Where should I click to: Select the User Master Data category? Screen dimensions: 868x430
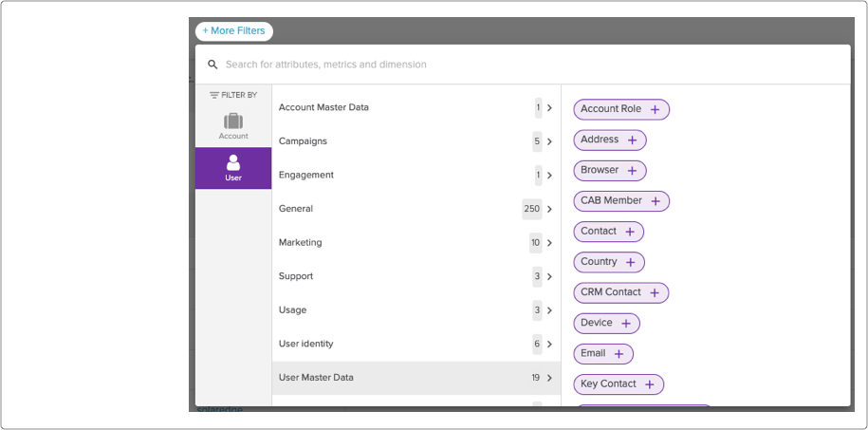point(416,378)
